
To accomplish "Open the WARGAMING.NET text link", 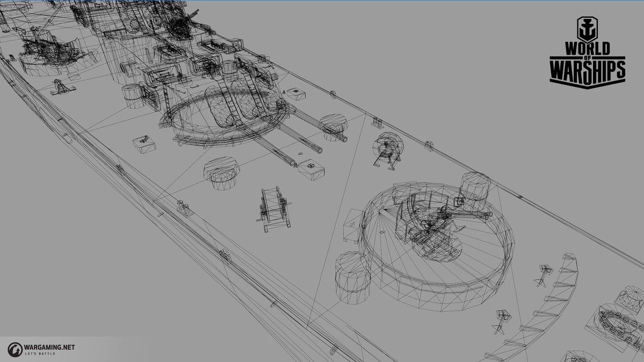I will click(x=49, y=347).
